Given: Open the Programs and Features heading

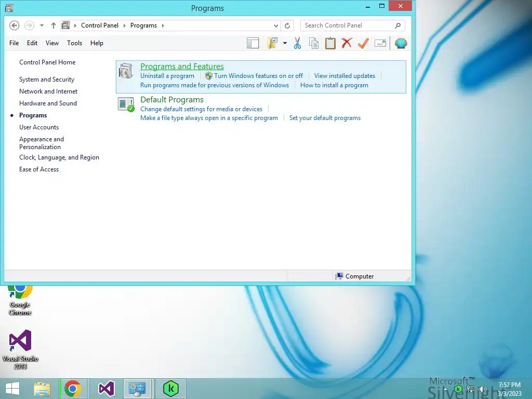Looking at the screenshot, I should coord(182,66).
